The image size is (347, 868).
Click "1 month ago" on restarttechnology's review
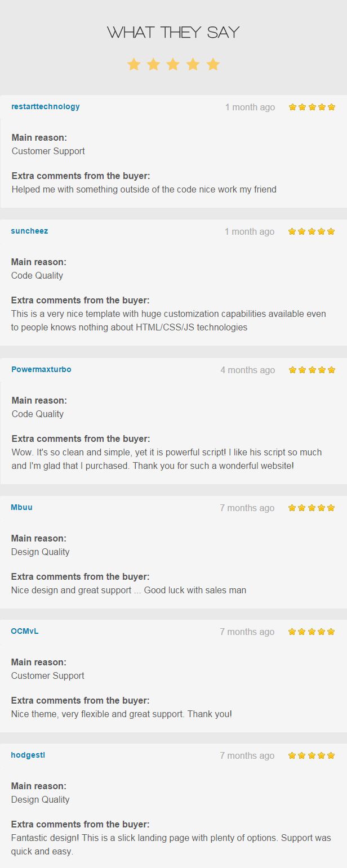[250, 107]
